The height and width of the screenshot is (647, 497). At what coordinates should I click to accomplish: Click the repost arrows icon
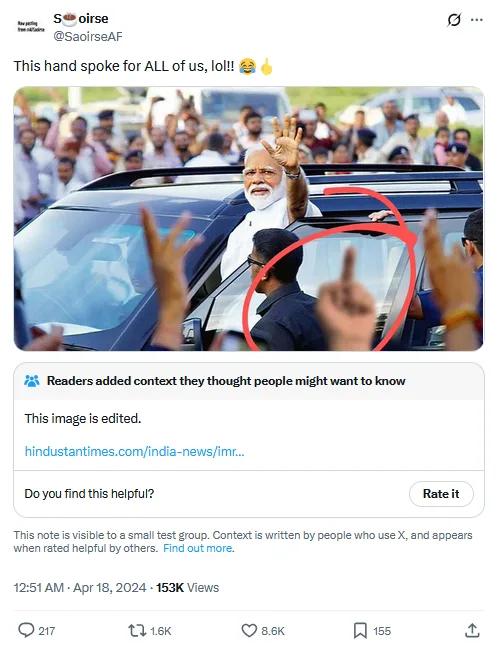137,630
